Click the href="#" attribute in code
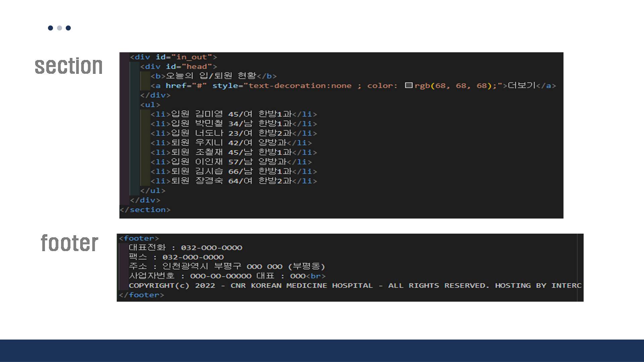The height and width of the screenshot is (362, 644). 186,86
